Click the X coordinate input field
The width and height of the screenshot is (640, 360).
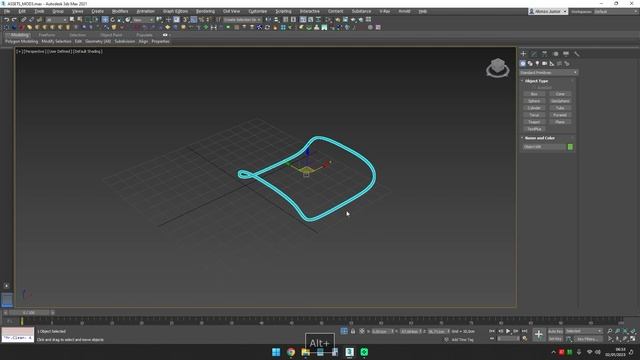pyautogui.click(x=382, y=331)
